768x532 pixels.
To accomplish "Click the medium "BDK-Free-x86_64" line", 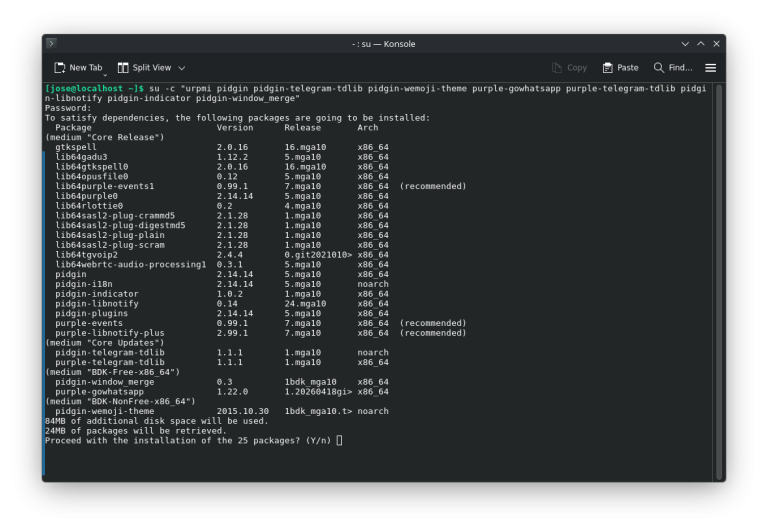I will (x=112, y=372).
